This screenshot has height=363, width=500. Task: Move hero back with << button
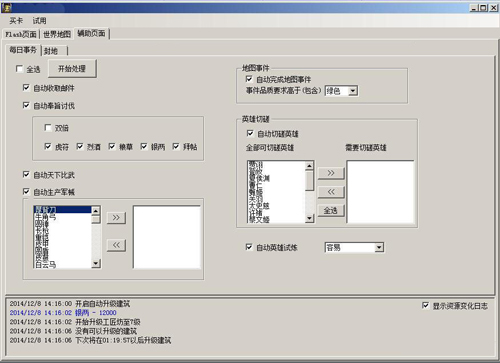331,192
